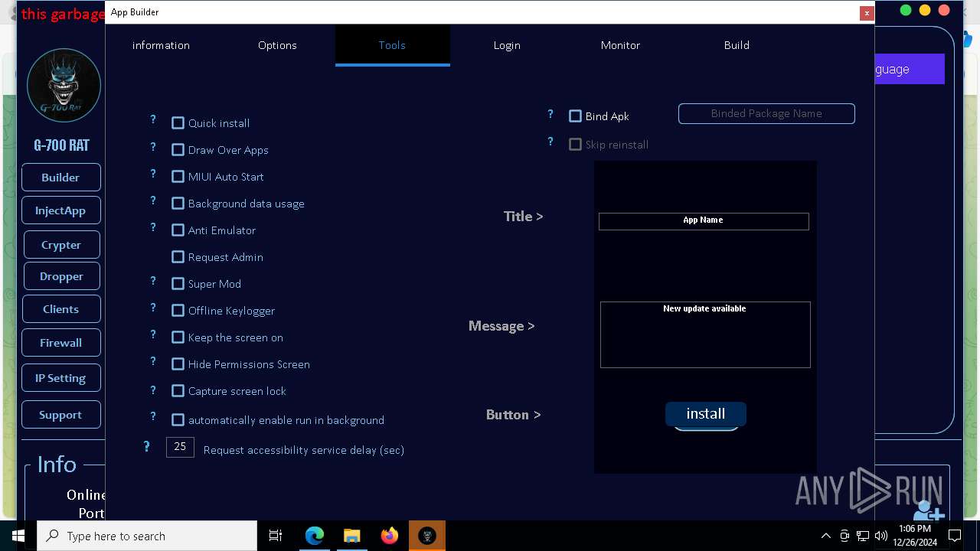Open Task View on the taskbar
The width and height of the screenshot is (980, 551).
tap(276, 536)
